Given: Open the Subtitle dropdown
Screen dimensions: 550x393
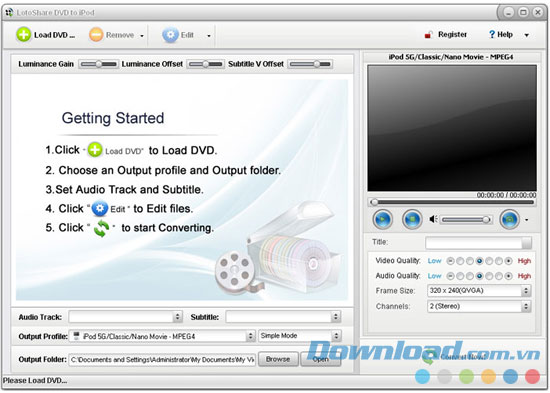Looking at the screenshot, I should 336,317.
